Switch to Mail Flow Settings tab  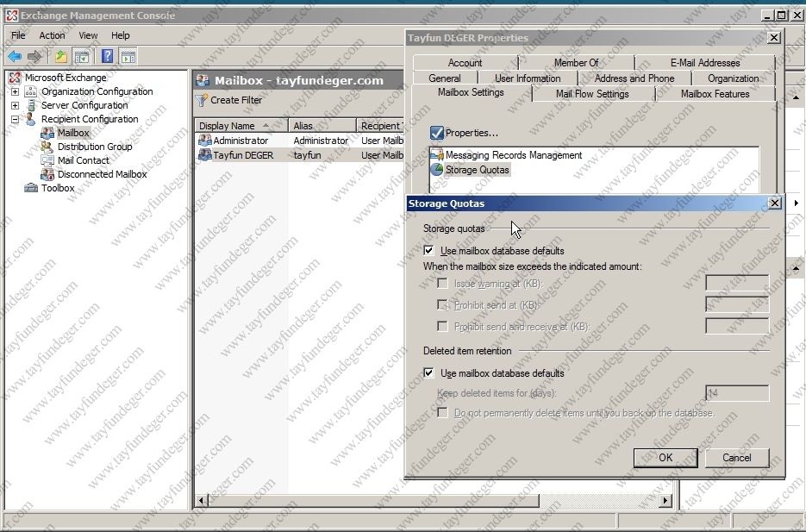tap(592, 94)
